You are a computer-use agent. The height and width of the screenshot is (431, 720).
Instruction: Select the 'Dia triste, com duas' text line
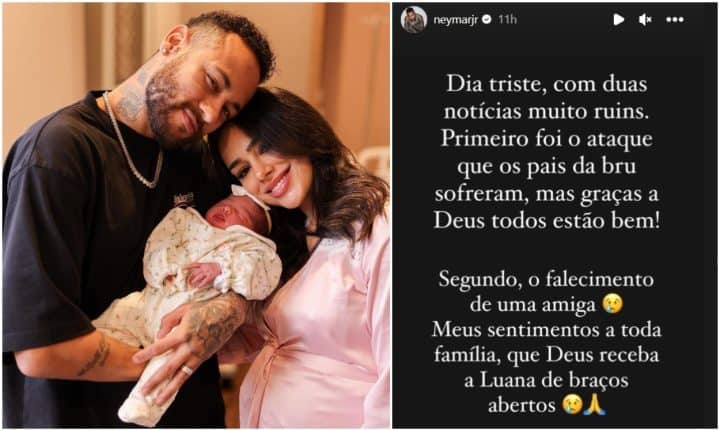(x=546, y=84)
